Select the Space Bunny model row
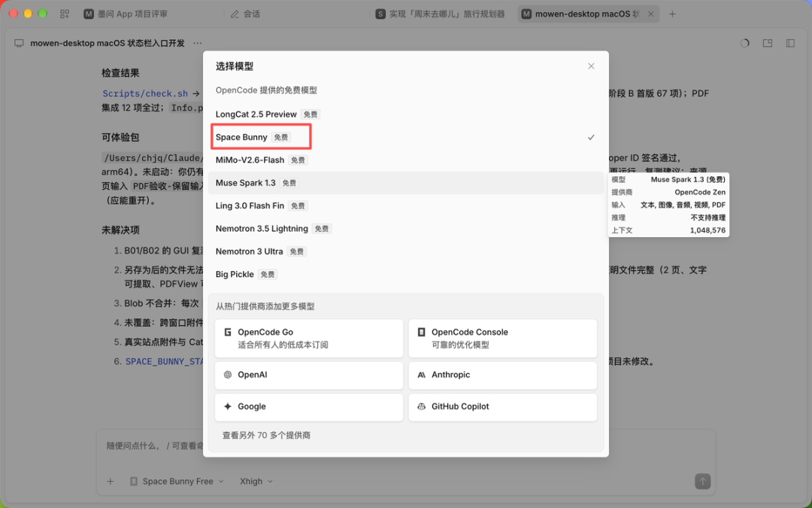 [x=405, y=138]
